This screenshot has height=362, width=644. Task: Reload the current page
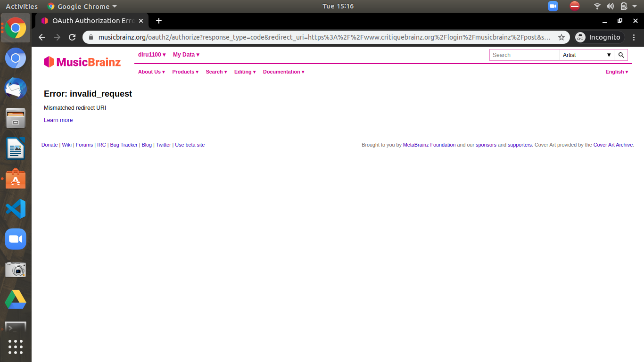click(72, 37)
